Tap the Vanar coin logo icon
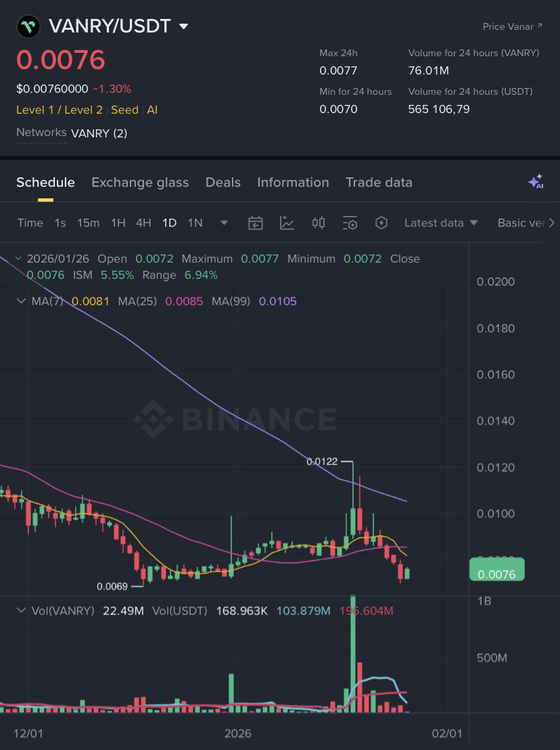The width and height of the screenshot is (560, 750). (x=28, y=26)
